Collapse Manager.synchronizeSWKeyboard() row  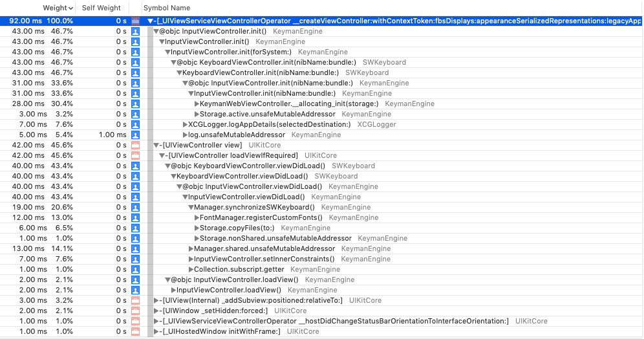tap(191, 208)
